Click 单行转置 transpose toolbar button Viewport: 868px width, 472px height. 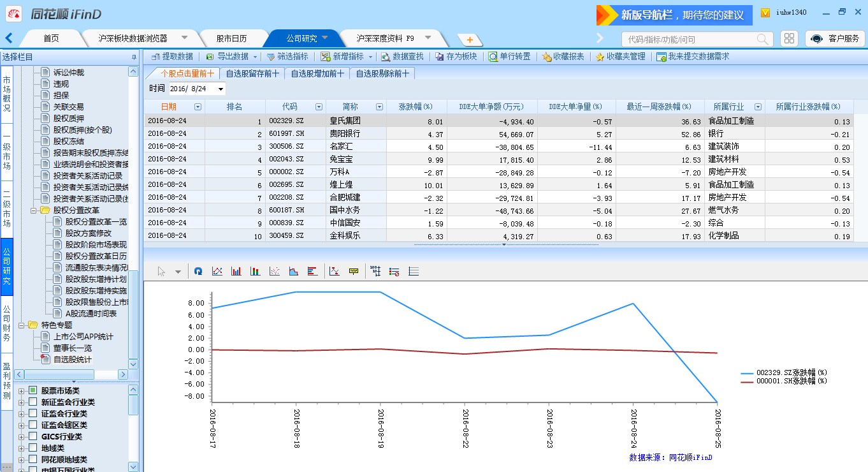click(510, 57)
